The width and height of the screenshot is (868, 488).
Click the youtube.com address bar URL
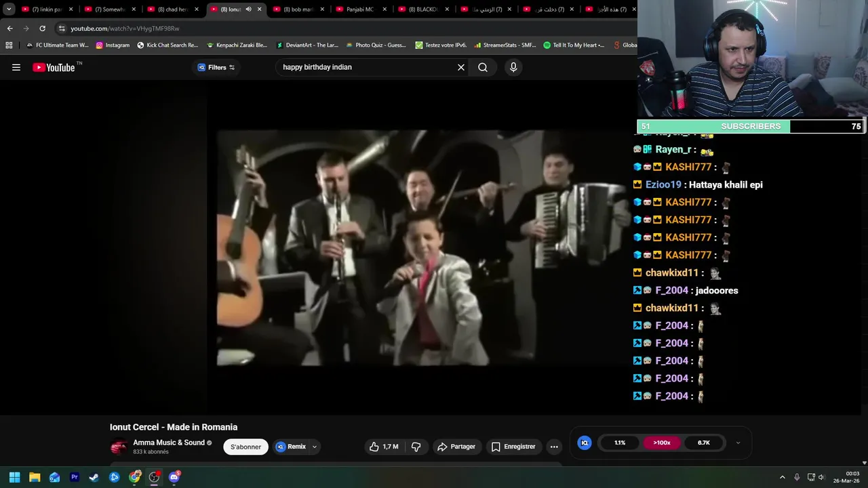(125, 28)
